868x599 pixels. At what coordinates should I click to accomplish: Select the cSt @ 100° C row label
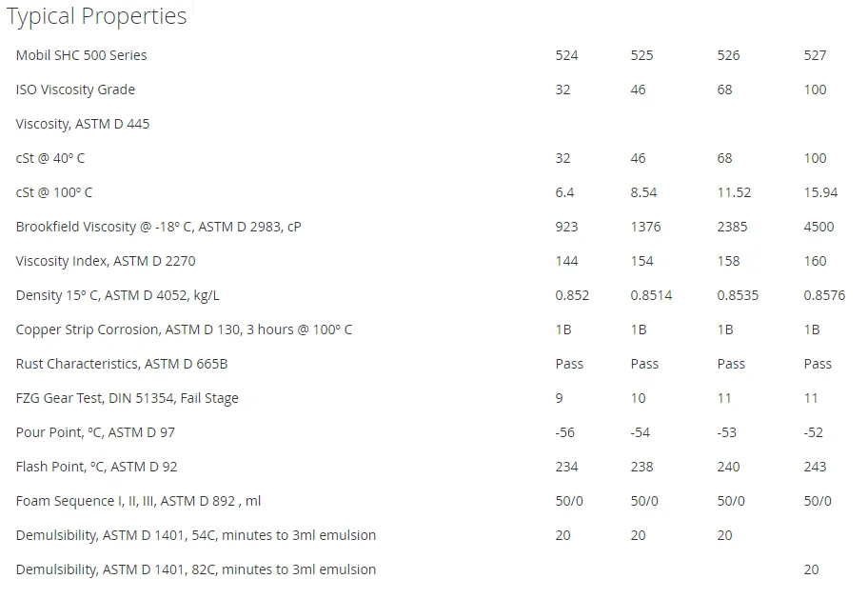[x=54, y=192]
